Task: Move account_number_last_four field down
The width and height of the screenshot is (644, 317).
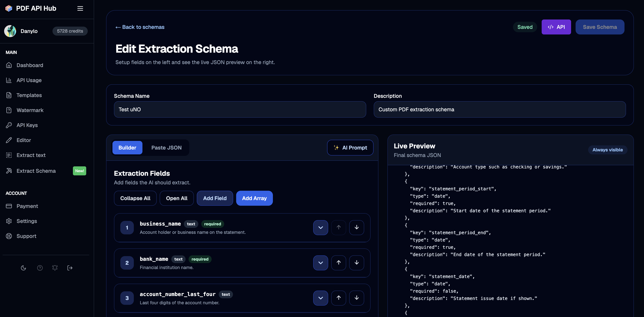Action: (x=356, y=298)
